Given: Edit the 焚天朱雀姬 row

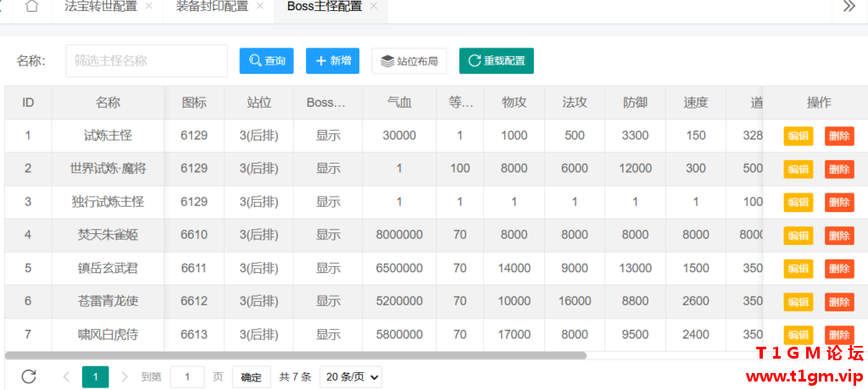Looking at the screenshot, I should (798, 236).
